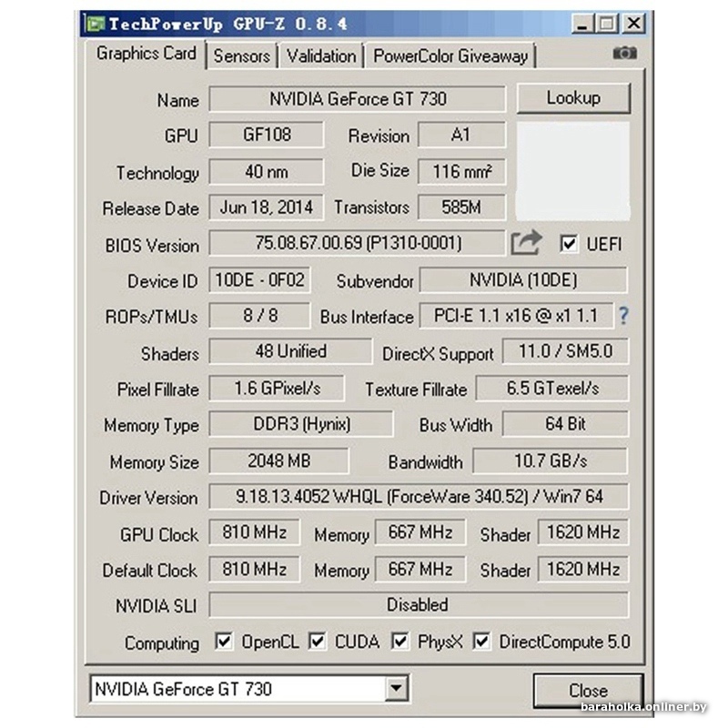Click the GPU field showing GF108
Image resolution: width=728 pixels, height=728 pixels.
pos(267,135)
